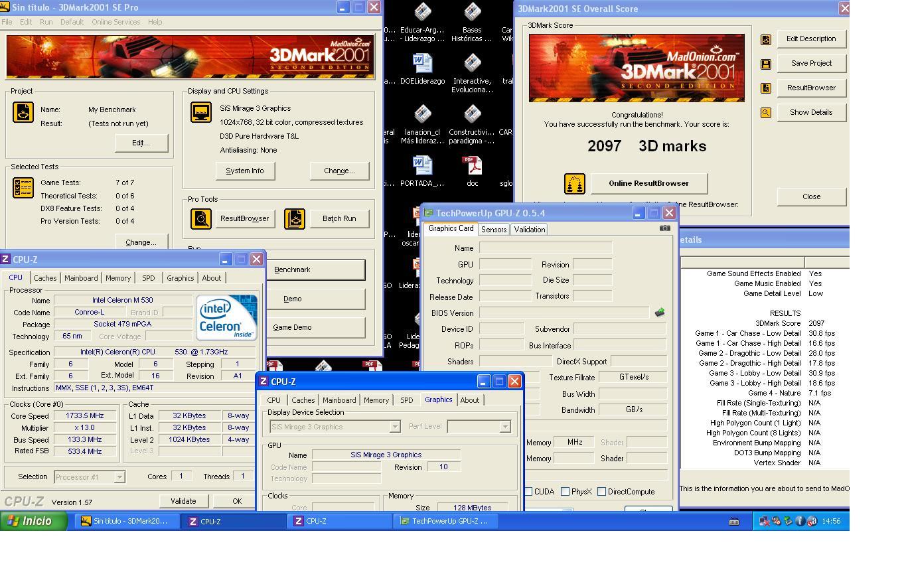906x588 pixels.
Task: Open 'Interactive, Evoluciona...' desktop icon
Action: 472,74
